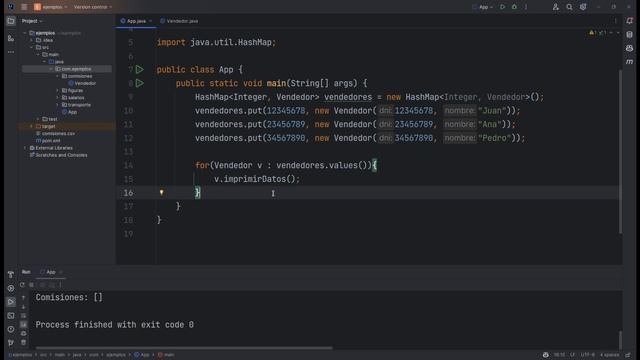This screenshot has width=640, height=360.
Task: Rerun App in the Run panel
Action: tap(22, 285)
